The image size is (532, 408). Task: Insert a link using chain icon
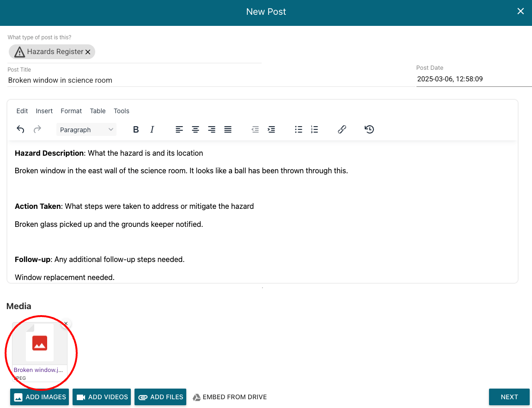342,129
